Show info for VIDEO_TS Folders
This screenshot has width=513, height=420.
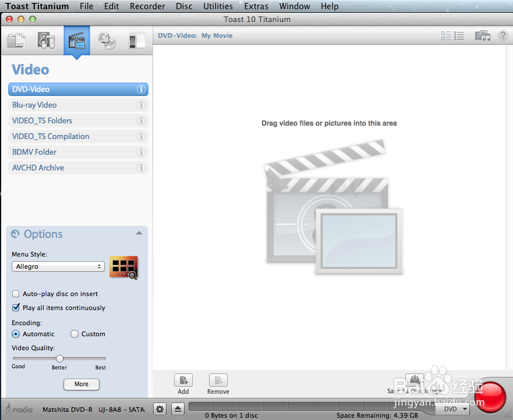(141, 120)
